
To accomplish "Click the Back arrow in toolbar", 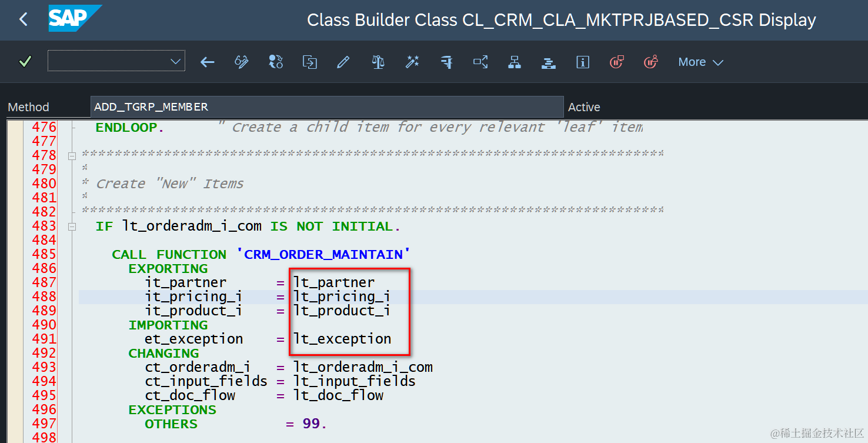I will pyautogui.click(x=208, y=62).
